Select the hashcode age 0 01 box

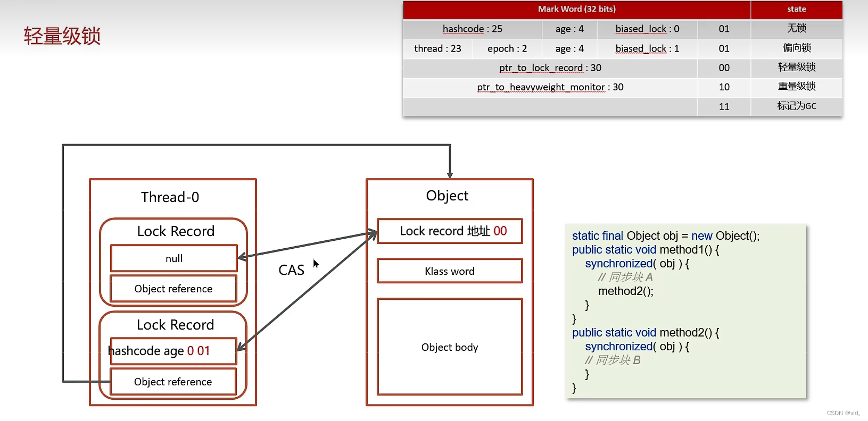click(x=173, y=351)
